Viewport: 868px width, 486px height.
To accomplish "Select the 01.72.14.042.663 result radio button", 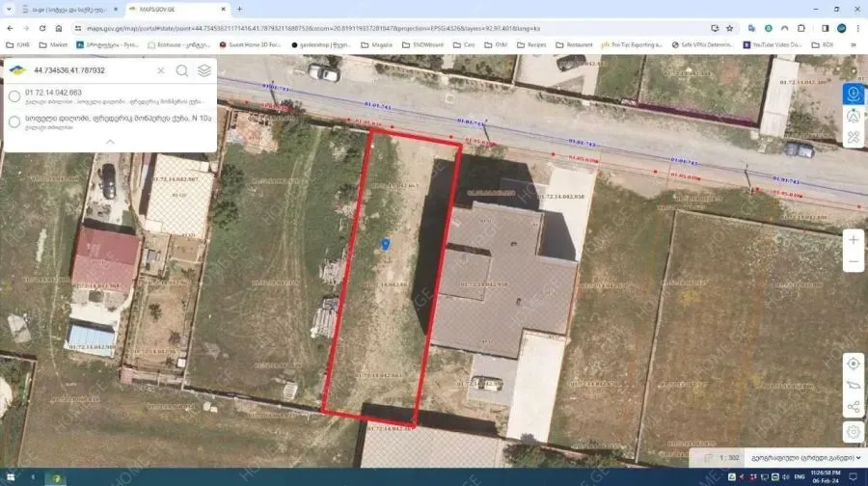I will 14,96.
